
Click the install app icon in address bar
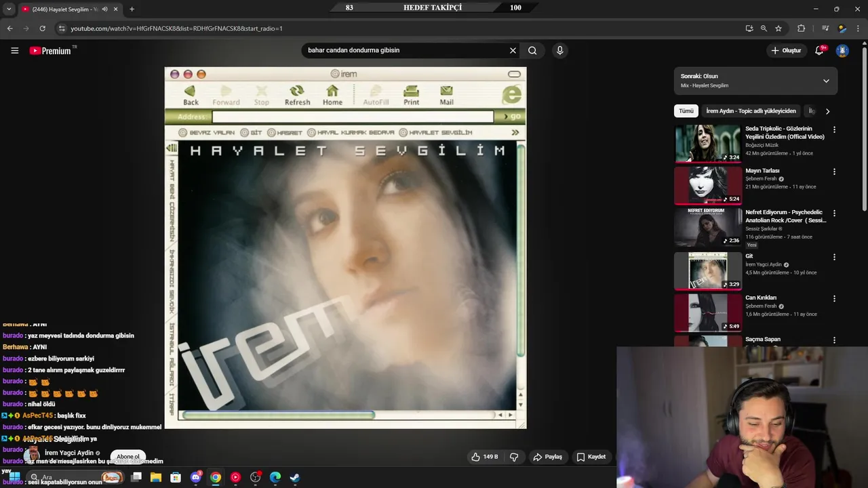[749, 28]
